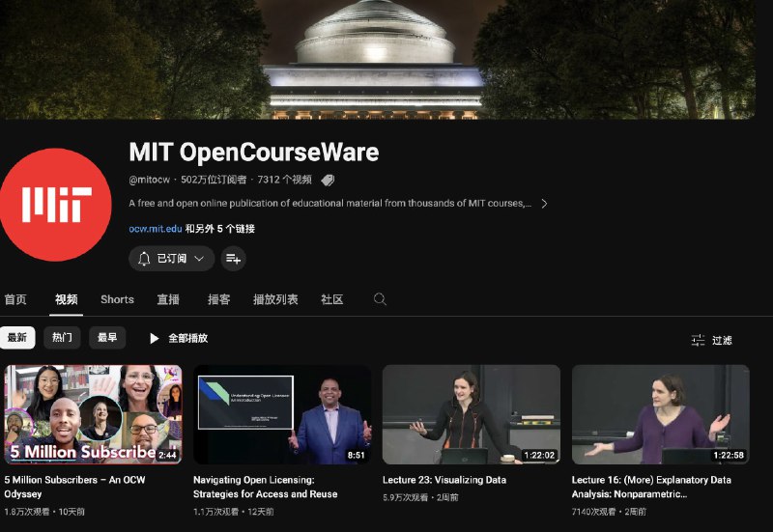Open the 5 Million Subscribers video thumbnail
This screenshot has height=532, width=773.
pyautogui.click(x=93, y=415)
